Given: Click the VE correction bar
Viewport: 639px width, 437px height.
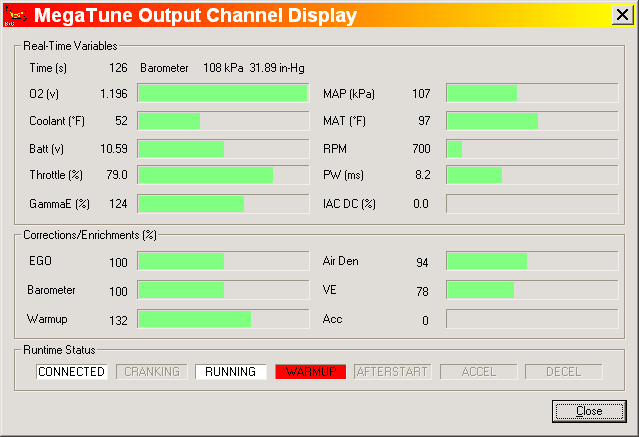Looking at the screenshot, I should click(x=532, y=290).
